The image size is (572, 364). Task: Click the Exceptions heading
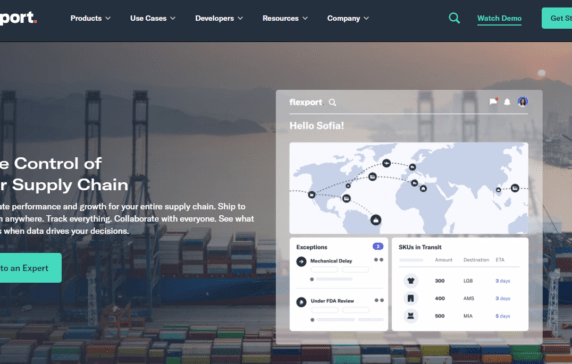pos(312,247)
